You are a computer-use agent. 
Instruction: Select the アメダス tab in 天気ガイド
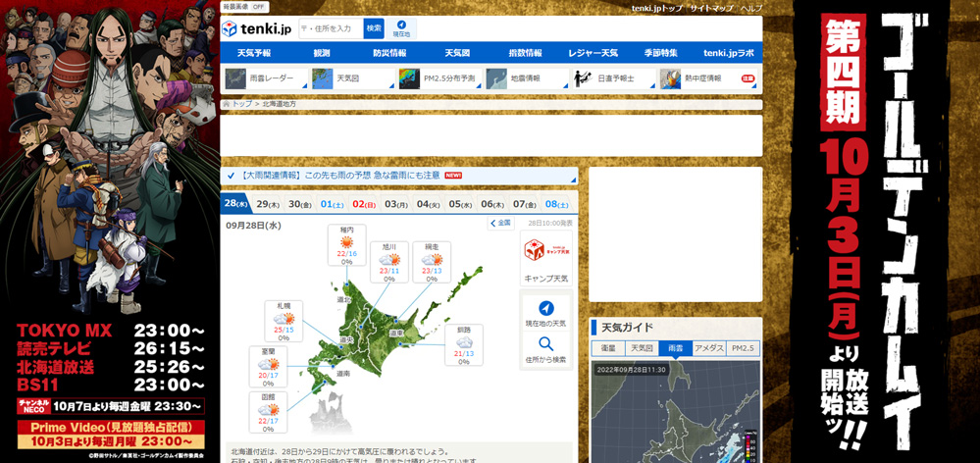click(709, 348)
